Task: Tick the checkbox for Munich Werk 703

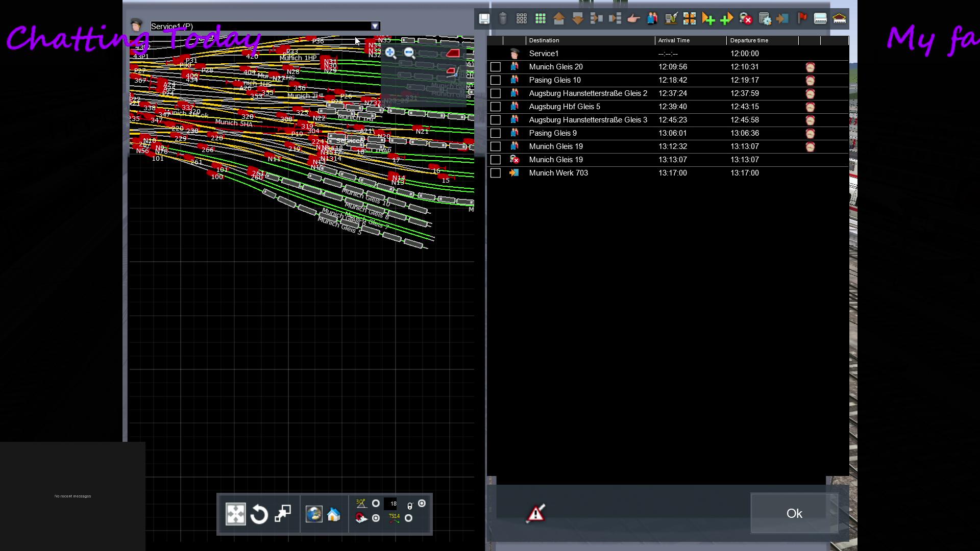Action: 495,173
